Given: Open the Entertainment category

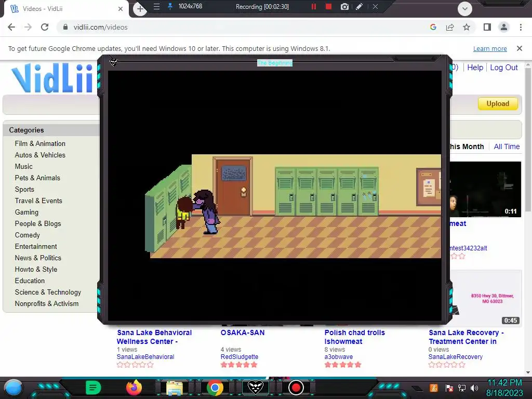Looking at the screenshot, I should click(36, 247).
